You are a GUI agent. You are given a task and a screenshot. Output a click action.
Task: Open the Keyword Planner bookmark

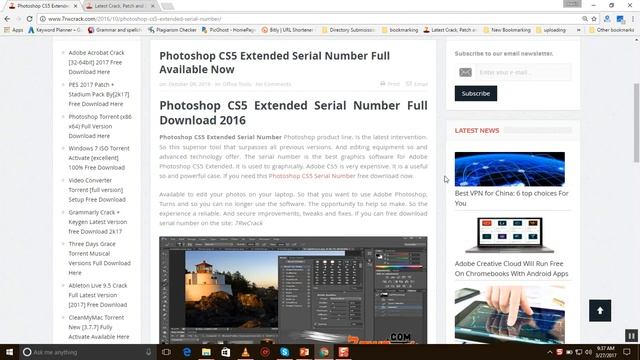tap(55, 30)
